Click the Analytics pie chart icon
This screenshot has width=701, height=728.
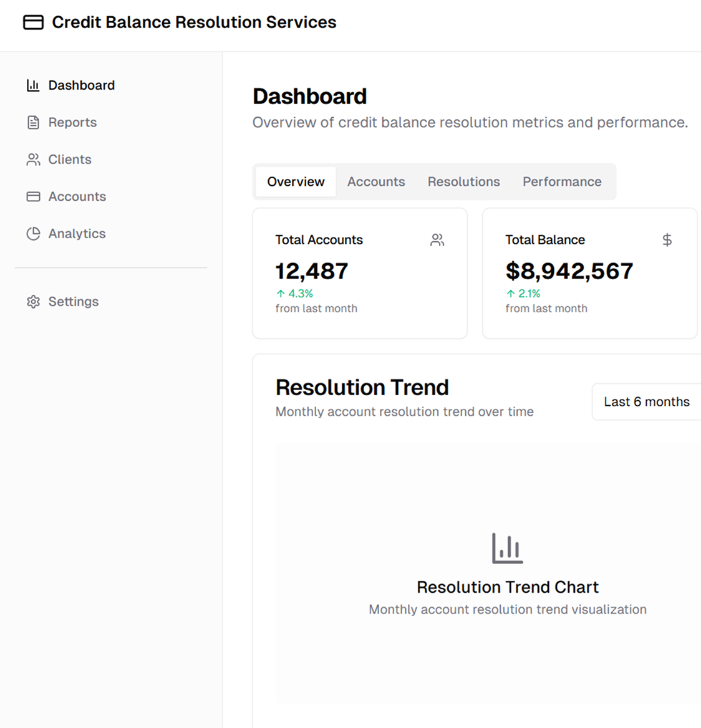tap(33, 234)
